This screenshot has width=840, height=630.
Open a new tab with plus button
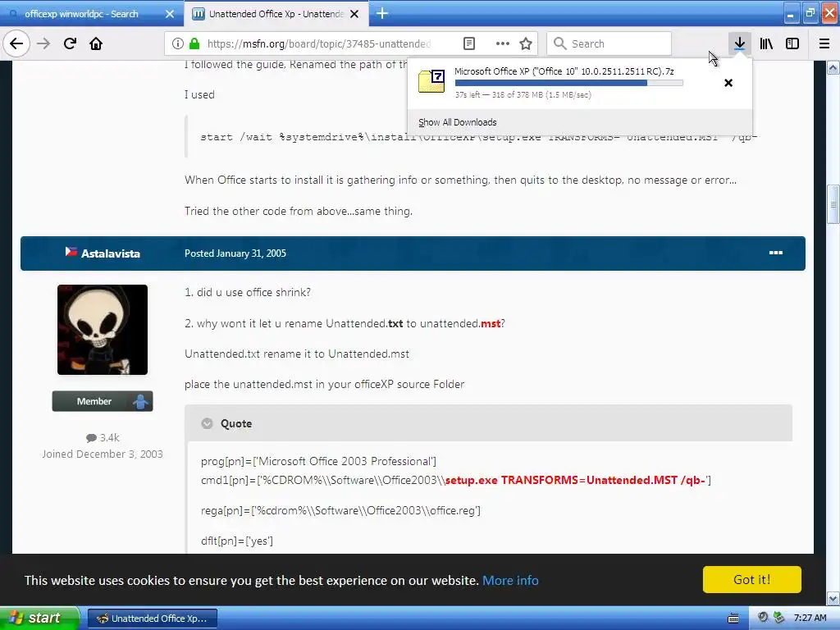(382, 13)
